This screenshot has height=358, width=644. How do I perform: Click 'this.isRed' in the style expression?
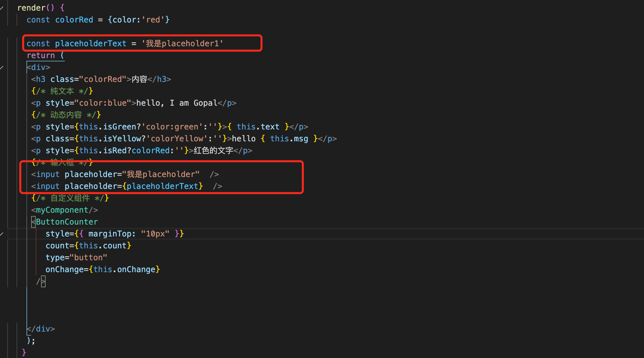click(x=103, y=151)
